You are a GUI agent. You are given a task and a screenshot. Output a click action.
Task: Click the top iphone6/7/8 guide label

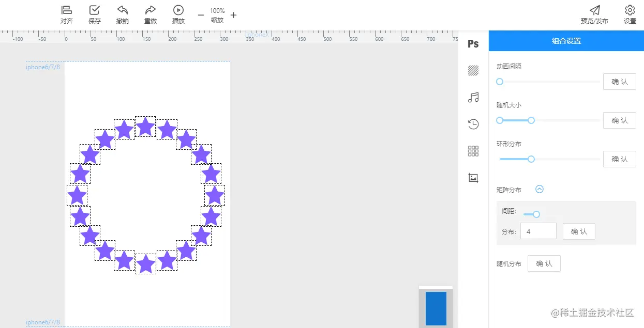pos(43,67)
